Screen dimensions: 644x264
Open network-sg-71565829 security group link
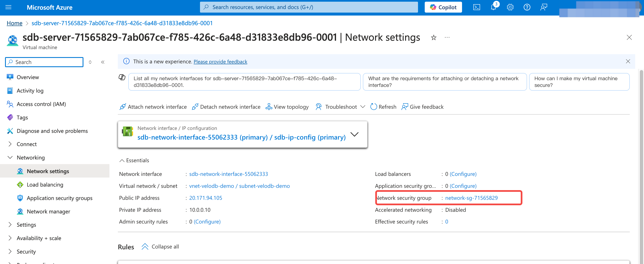tap(471, 198)
